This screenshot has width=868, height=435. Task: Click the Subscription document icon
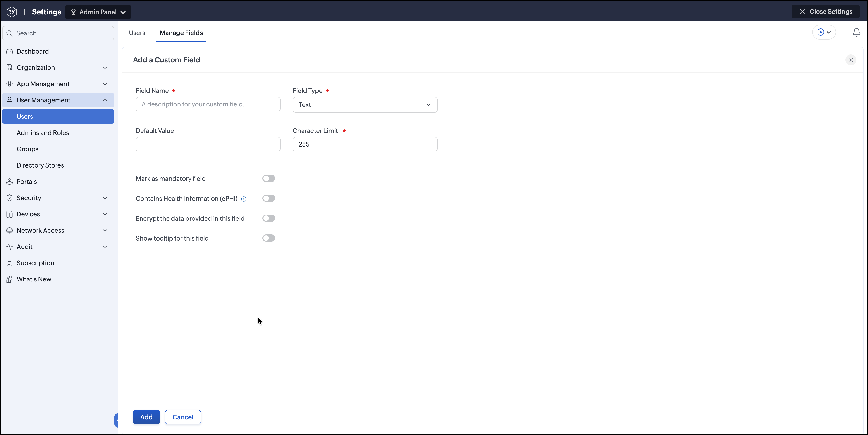pyautogui.click(x=10, y=263)
